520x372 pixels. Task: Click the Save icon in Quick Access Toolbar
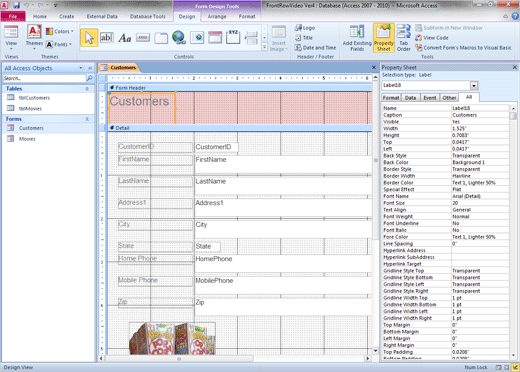[x=16, y=5]
